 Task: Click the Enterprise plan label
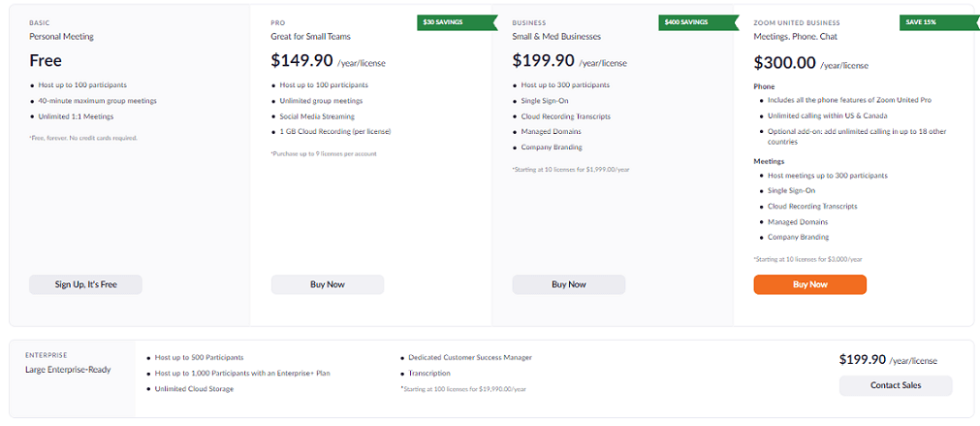47,355
